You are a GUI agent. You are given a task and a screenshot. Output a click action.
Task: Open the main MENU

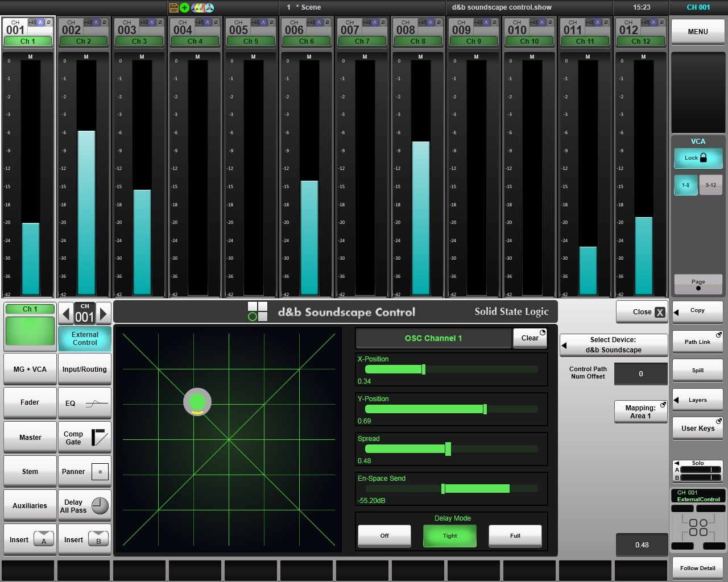coord(697,32)
